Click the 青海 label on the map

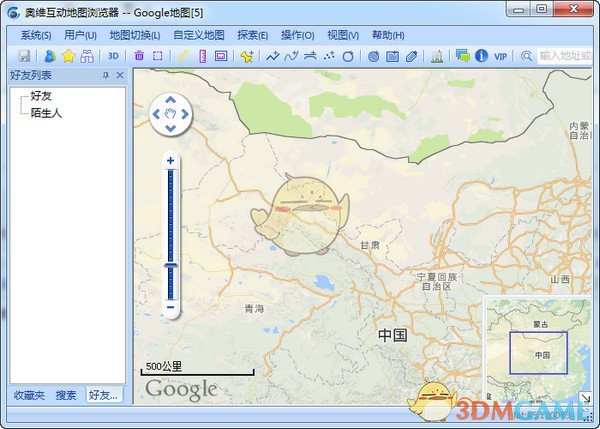tap(254, 308)
